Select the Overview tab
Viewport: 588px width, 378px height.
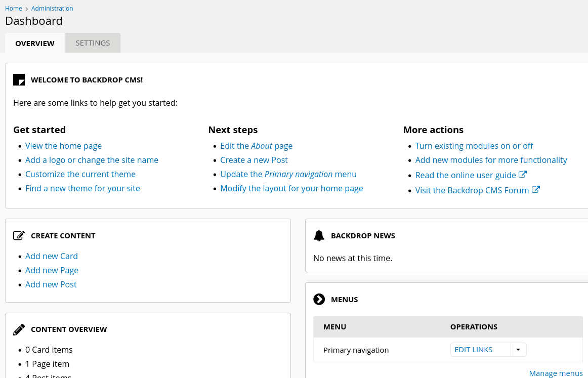[35, 43]
